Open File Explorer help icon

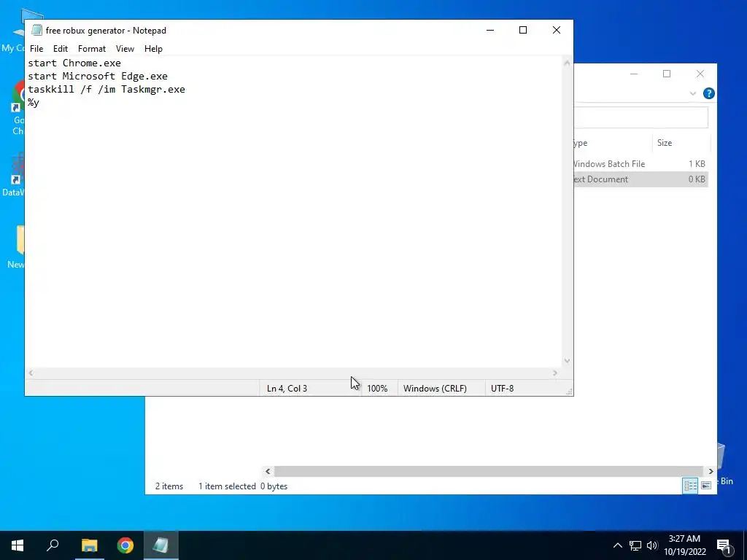pyautogui.click(x=709, y=93)
